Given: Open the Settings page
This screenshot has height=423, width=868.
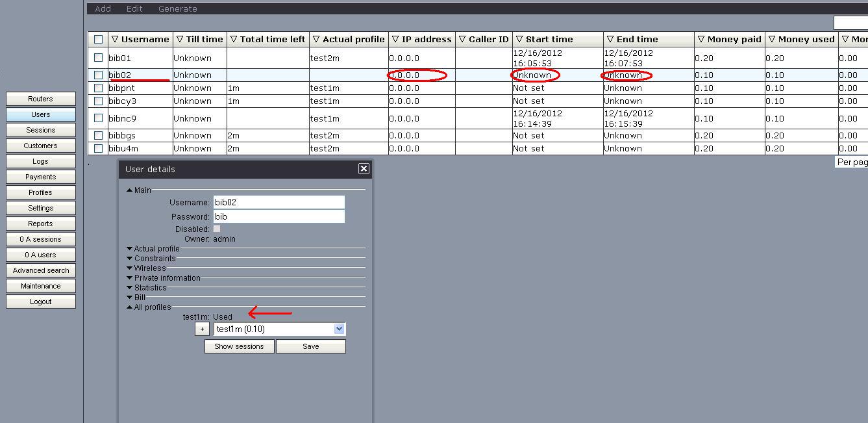Looking at the screenshot, I should (x=41, y=208).
